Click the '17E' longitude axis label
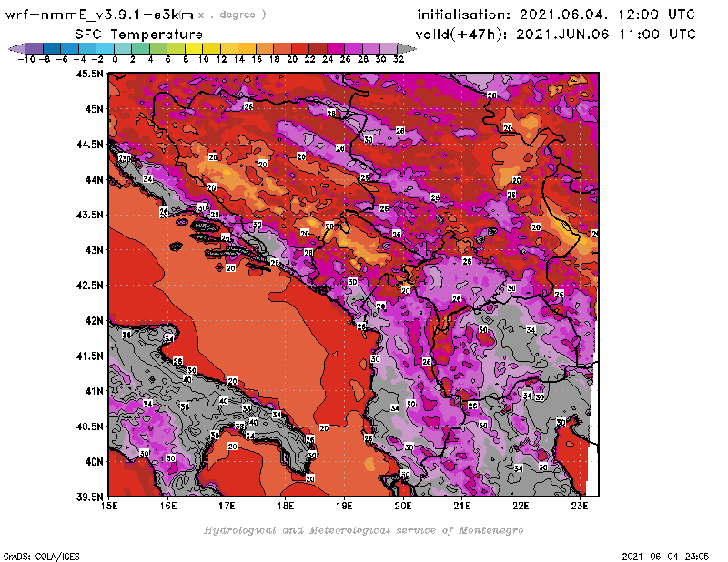The height and width of the screenshot is (562, 728). (x=227, y=506)
